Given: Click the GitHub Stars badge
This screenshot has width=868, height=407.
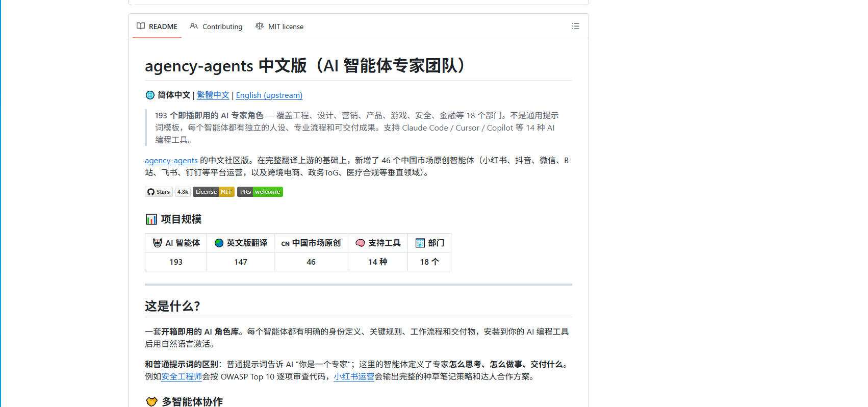Looking at the screenshot, I should pyautogui.click(x=167, y=192).
